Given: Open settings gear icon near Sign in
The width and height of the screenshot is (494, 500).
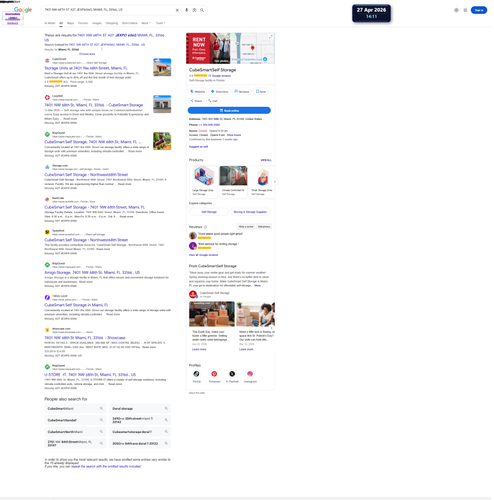Looking at the screenshot, I should (456, 10).
